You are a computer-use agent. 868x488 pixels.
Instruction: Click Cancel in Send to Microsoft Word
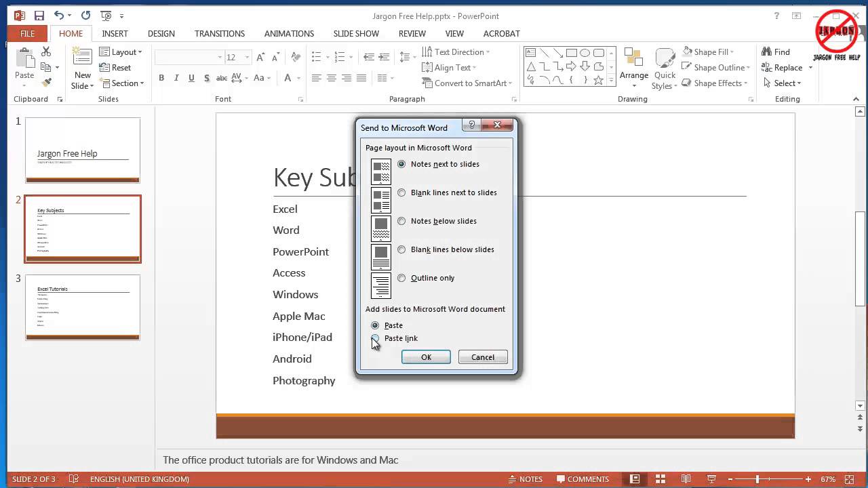click(483, 357)
